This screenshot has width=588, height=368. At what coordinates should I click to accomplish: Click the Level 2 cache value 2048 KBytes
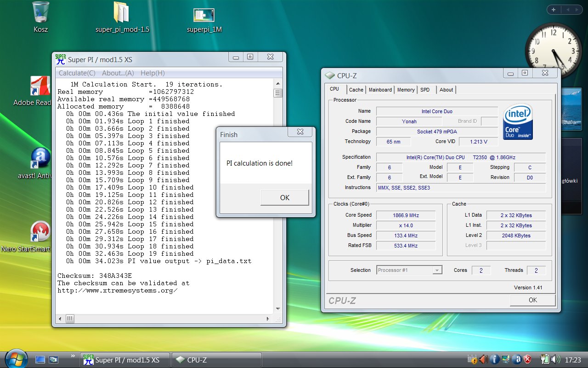516,236
